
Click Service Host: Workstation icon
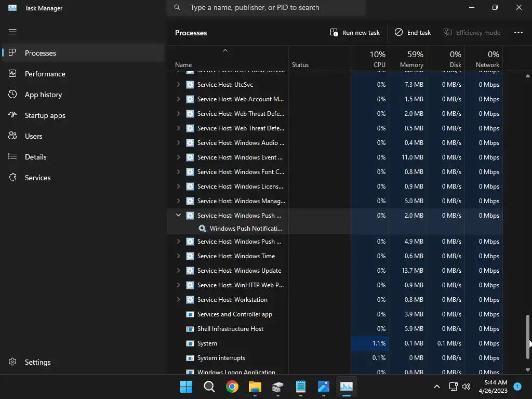click(190, 300)
